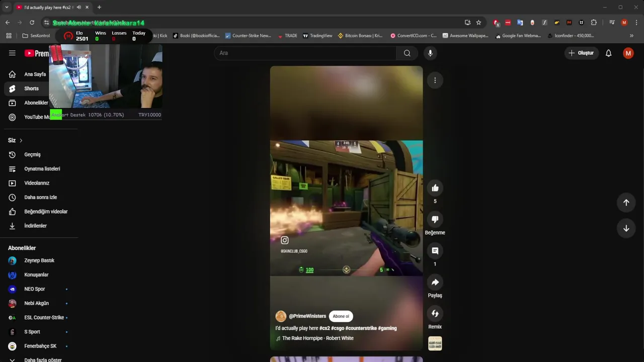Remix this short
The image size is (644, 362).
[435, 314]
